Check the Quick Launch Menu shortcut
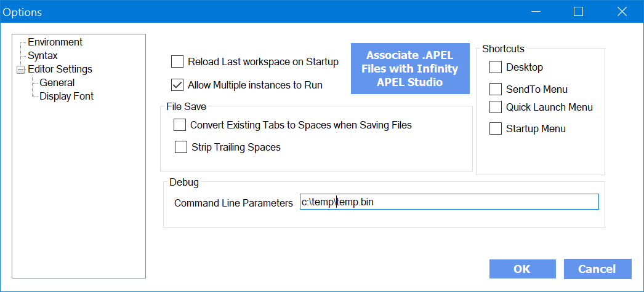644x292 pixels. click(496, 107)
